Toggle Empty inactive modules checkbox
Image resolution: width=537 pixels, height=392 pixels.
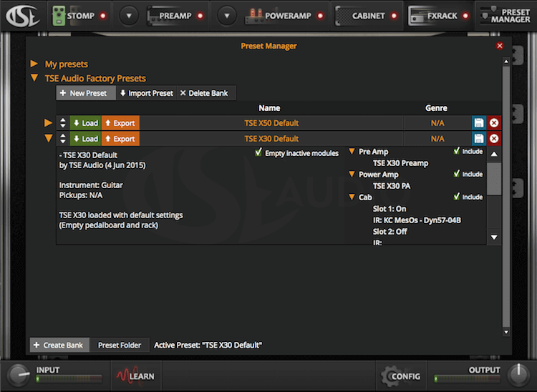pos(258,152)
